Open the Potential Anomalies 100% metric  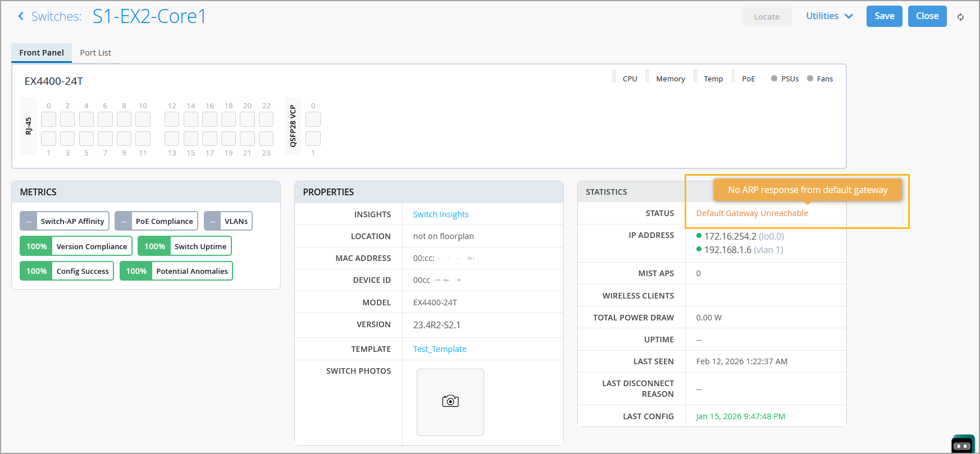point(176,271)
